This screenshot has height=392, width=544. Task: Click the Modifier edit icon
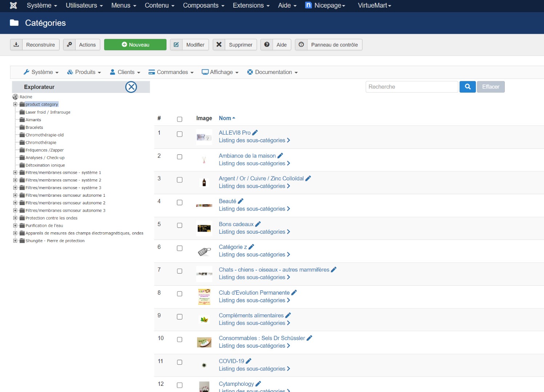click(x=176, y=45)
